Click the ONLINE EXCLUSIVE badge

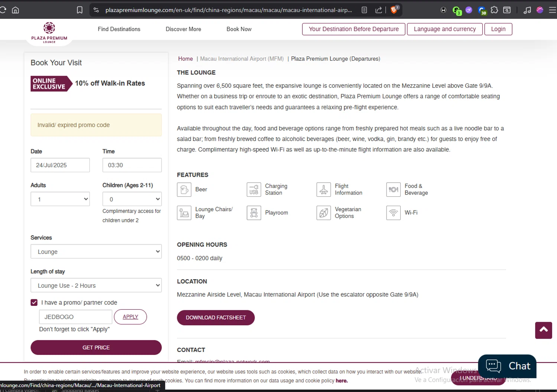[x=51, y=84]
